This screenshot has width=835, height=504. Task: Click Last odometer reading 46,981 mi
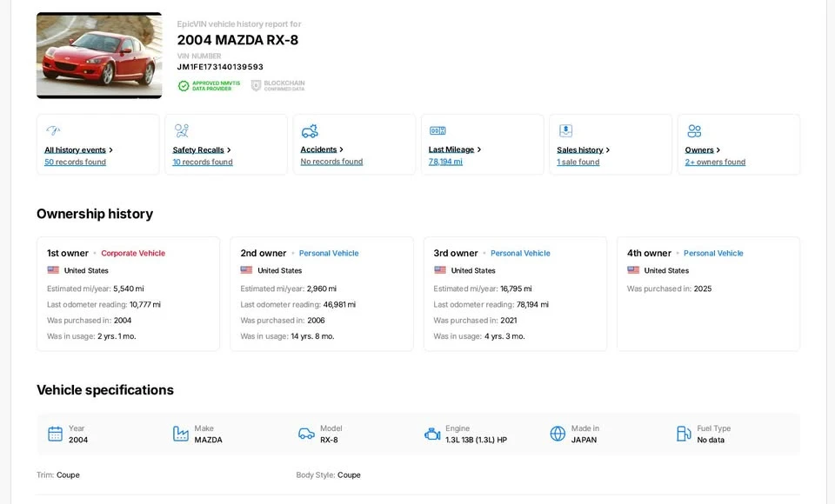point(297,304)
